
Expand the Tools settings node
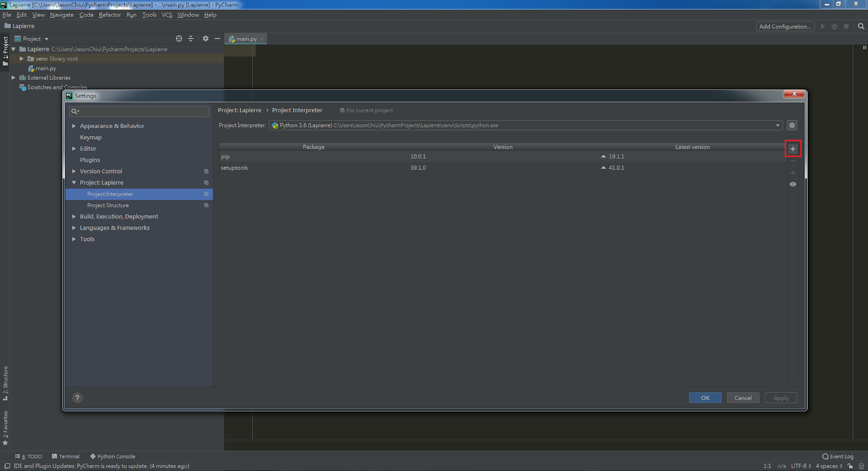point(74,239)
